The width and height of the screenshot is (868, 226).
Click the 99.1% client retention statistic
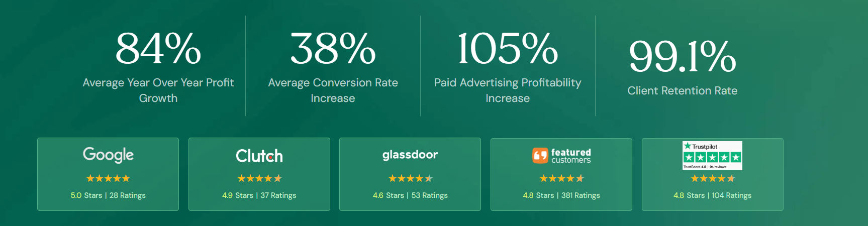[x=682, y=56]
